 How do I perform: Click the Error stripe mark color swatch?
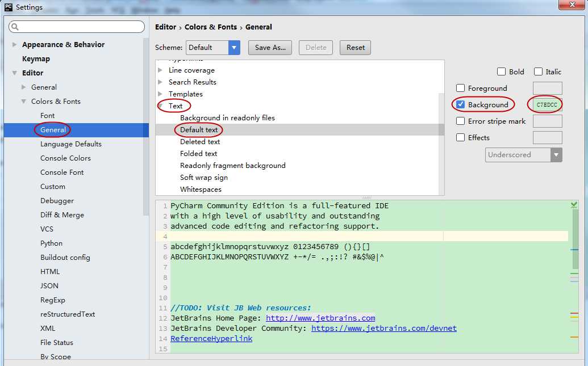click(547, 121)
